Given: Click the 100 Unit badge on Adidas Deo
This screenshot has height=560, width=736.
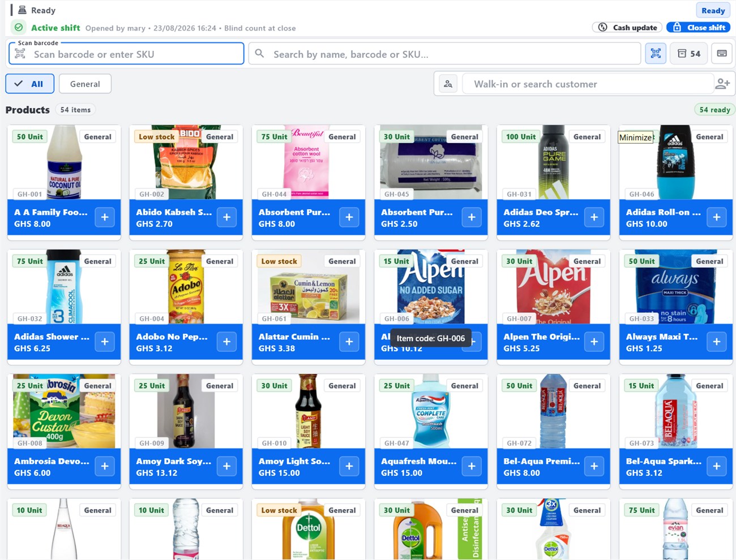Looking at the screenshot, I should pyautogui.click(x=521, y=137).
